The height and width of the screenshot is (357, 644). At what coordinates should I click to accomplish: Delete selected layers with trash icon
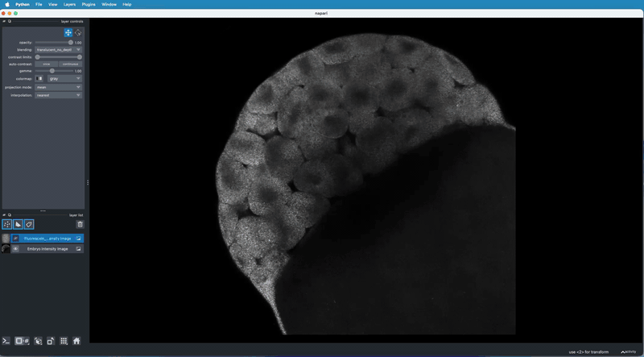[x=80, y=224]
